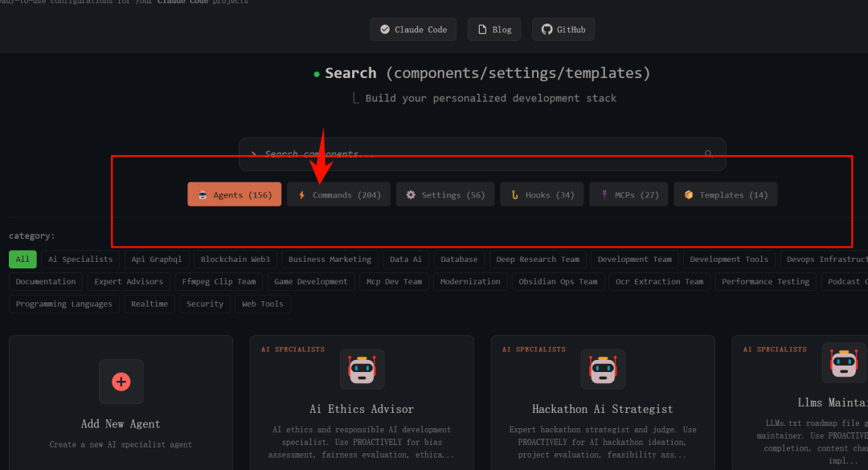Viewport: 868px width, 470px height.
Task: Pick the Obsidian Ops Team category
Action: pyautogui.click(x=558, y=281)
